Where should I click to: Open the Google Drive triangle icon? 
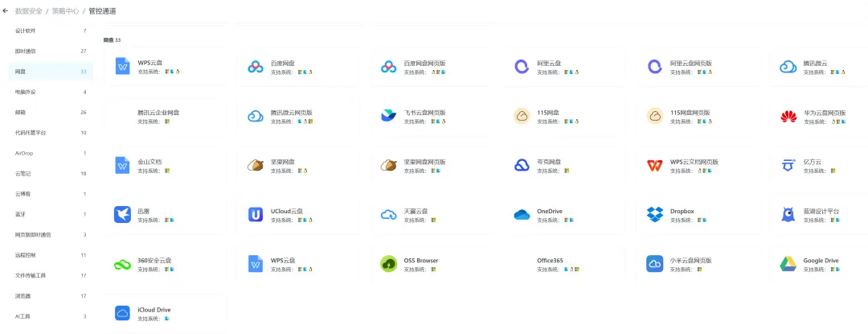(x=788, y=264)
